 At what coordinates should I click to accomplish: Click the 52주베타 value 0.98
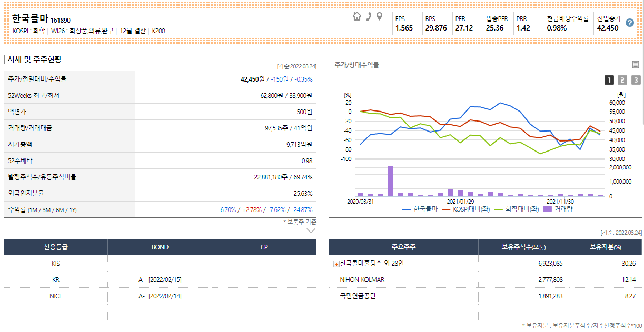(307, 160)
